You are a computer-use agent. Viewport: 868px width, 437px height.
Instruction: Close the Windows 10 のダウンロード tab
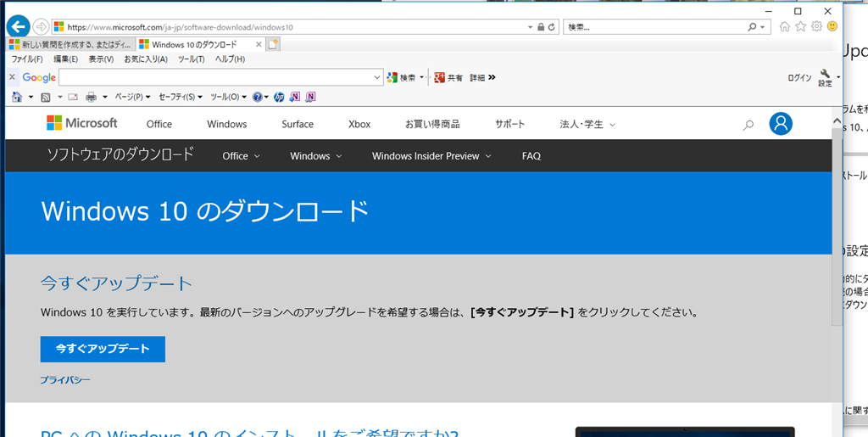259,45
